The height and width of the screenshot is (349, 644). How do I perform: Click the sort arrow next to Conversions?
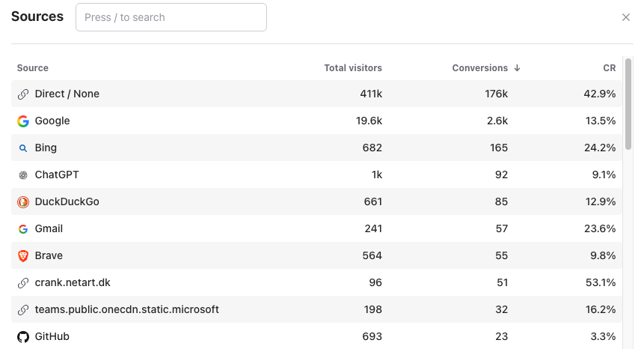[517, 68]
